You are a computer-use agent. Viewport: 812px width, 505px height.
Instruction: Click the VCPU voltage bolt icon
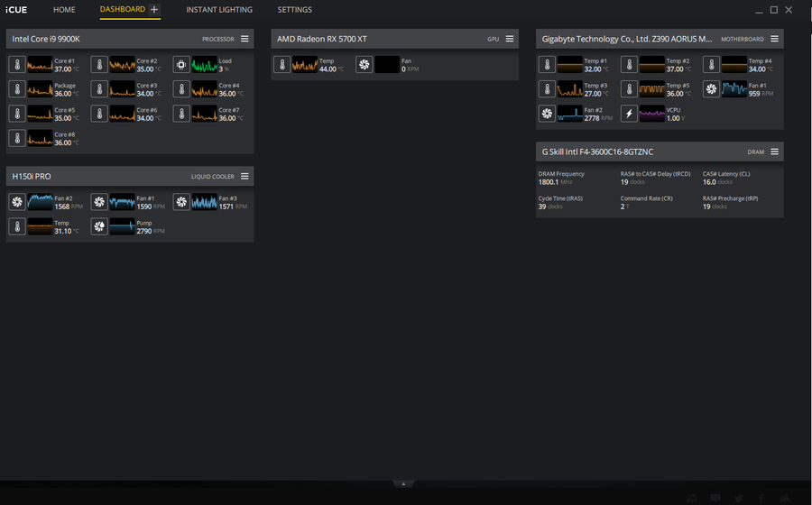tap(629, 114)
